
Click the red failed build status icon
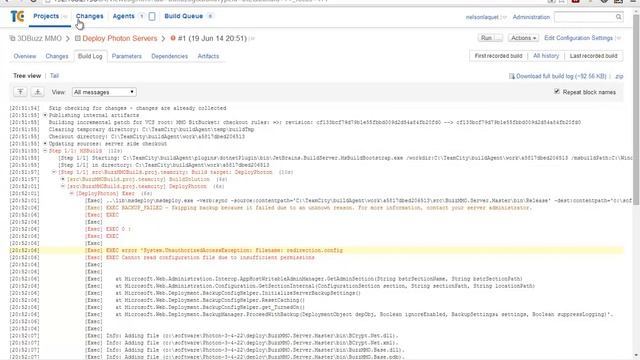pyautogui.click(x=173, y=38)
